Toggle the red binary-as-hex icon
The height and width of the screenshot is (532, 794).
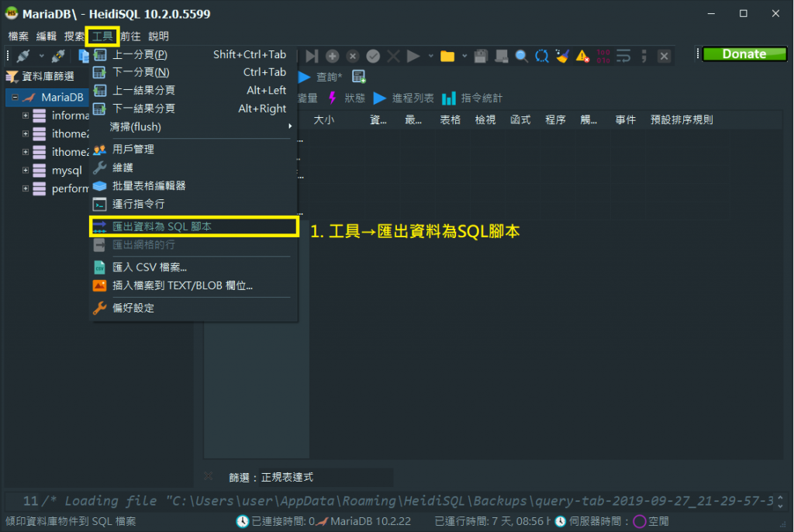[x=603, y=56]
